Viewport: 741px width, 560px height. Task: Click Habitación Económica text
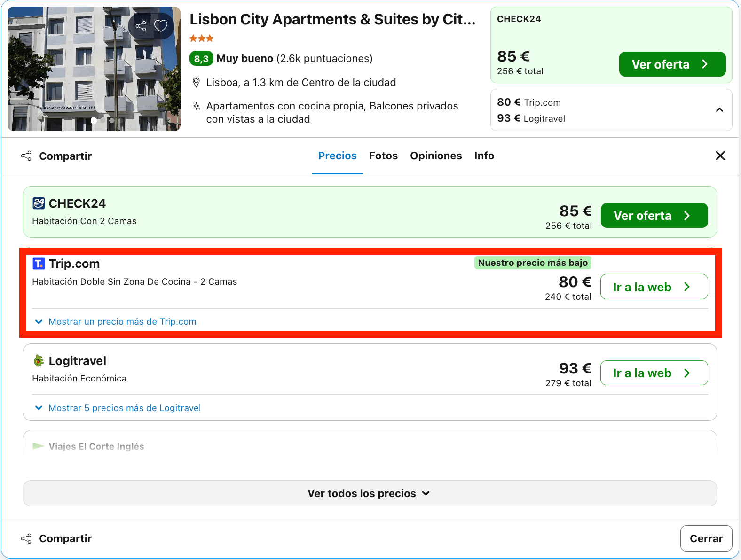(x=79, y=379)
